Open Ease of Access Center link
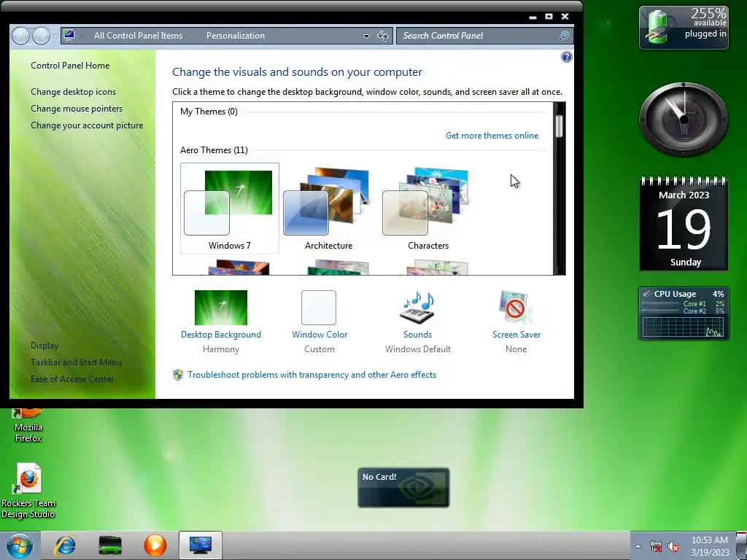Screen dimensions: 747x560 (72, 379)
